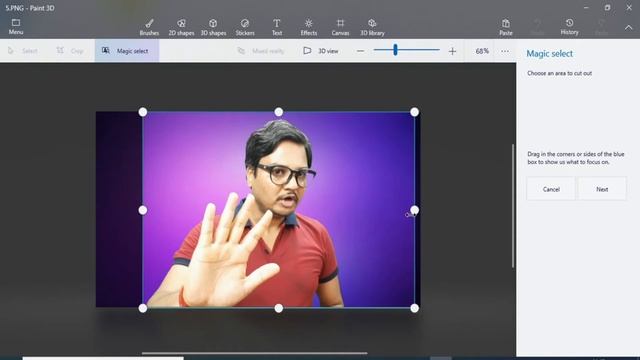This screenshot has width=640, height=360.
Task: Click the Magic select panel heading
Action: click(549, 53)
